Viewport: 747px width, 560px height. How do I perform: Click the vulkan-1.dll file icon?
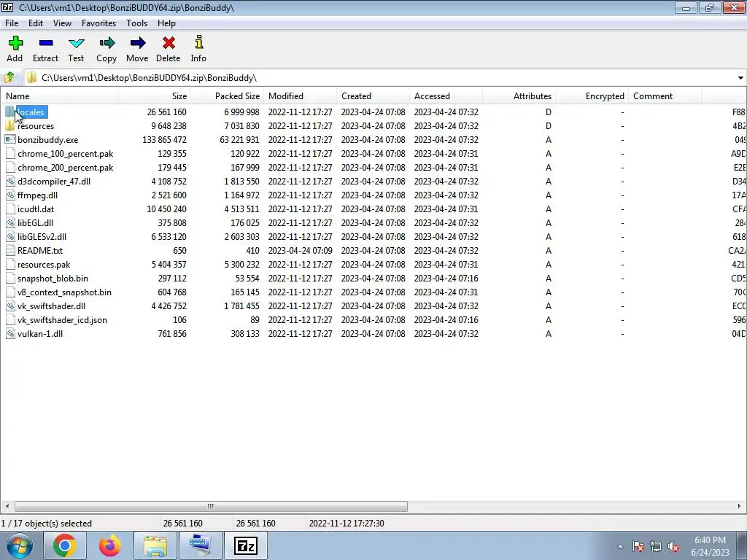(x=9, y=334)
